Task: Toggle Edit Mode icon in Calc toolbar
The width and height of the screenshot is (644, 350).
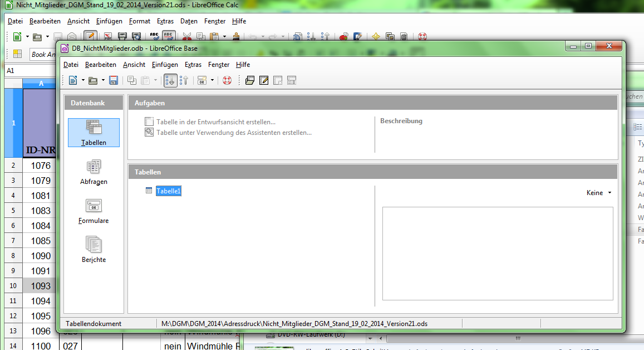Action: pos(90,36)
